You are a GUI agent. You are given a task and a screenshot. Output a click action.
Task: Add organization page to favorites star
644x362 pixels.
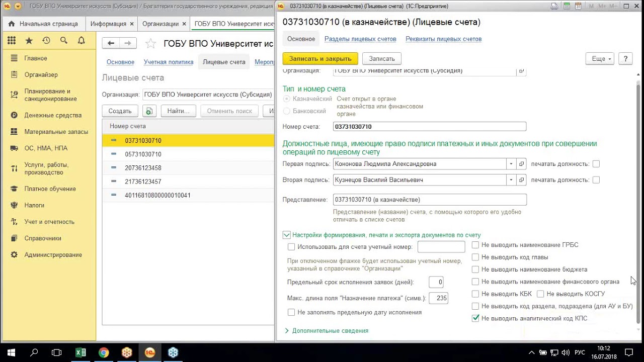(x=150, y=44)
